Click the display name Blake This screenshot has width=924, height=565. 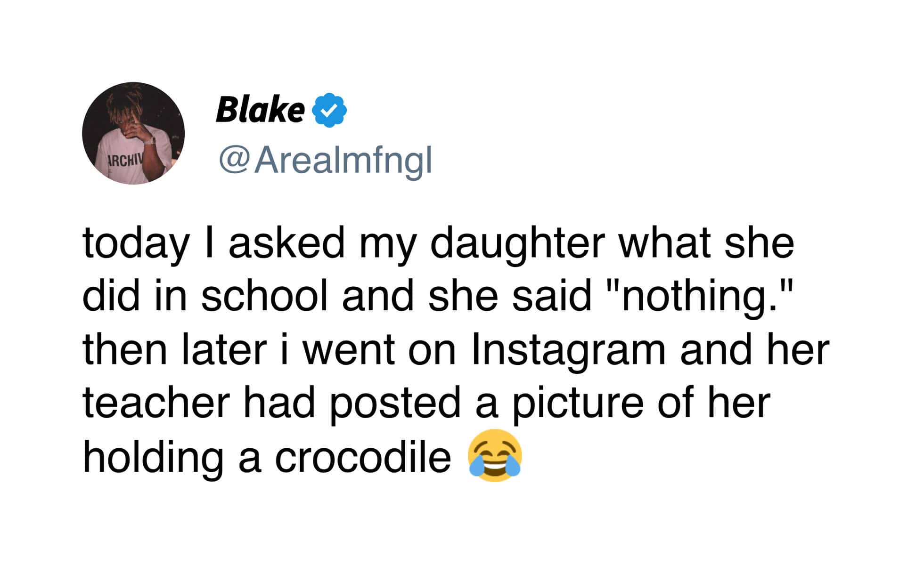260,110
